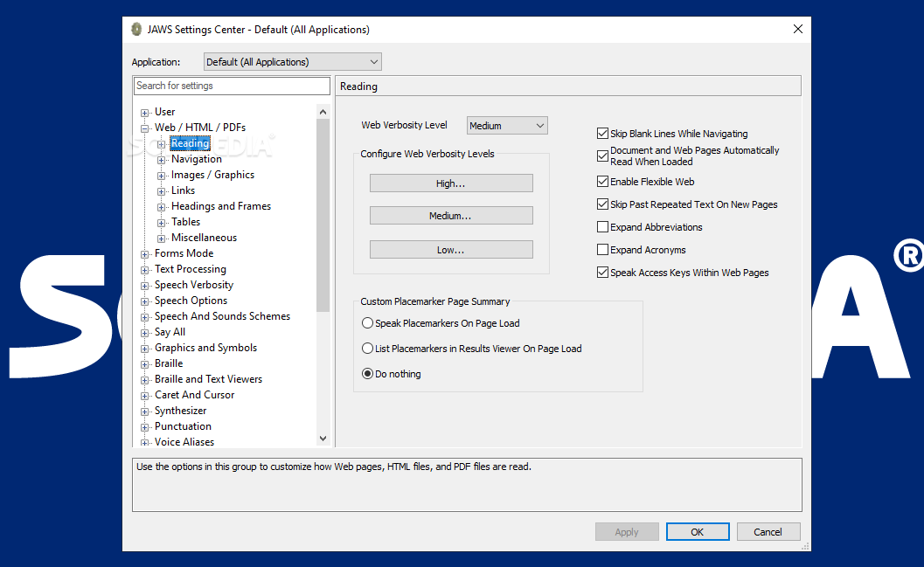Expand the Speech Options node

click(x=144, y=301)
